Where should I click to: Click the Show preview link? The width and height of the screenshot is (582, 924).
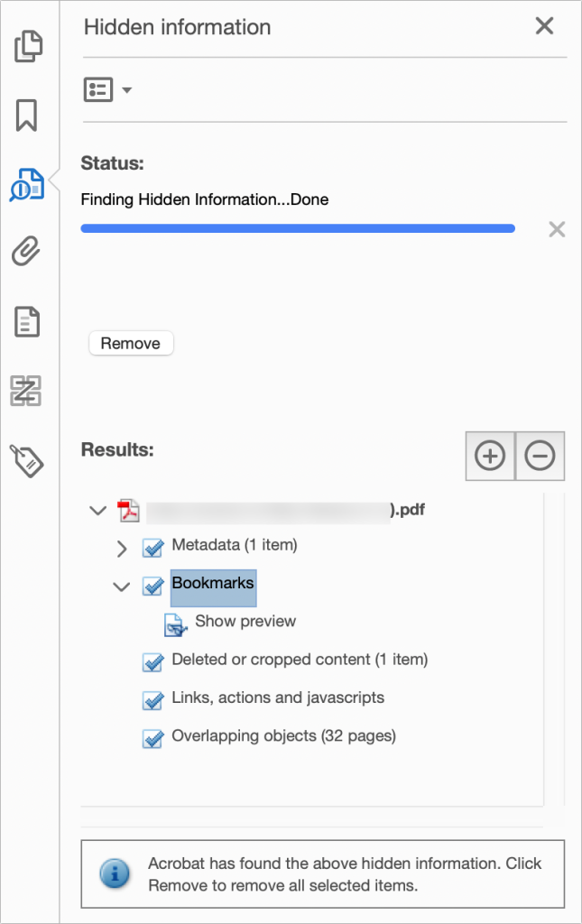coord(245,621)
